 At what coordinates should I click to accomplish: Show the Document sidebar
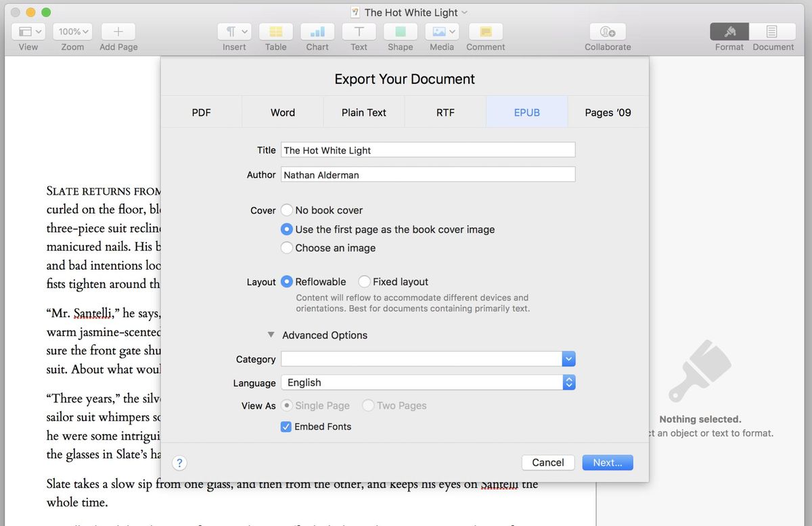click(773, 32)
